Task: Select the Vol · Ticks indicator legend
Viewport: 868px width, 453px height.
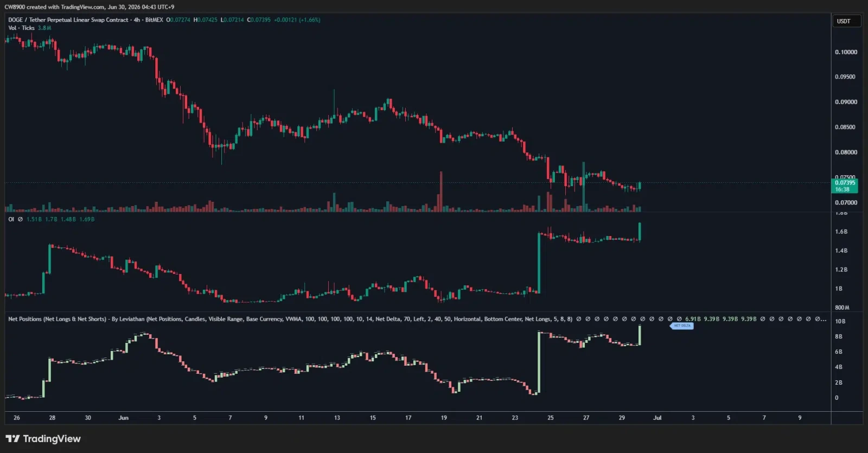Action: click(x=21, y=28)
